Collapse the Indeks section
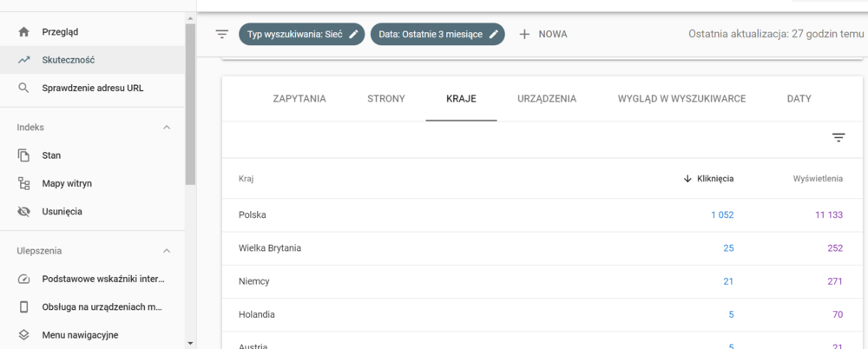The width and height of the screenshot is (868, 349). pyautogui.click(x=167, y=128)
